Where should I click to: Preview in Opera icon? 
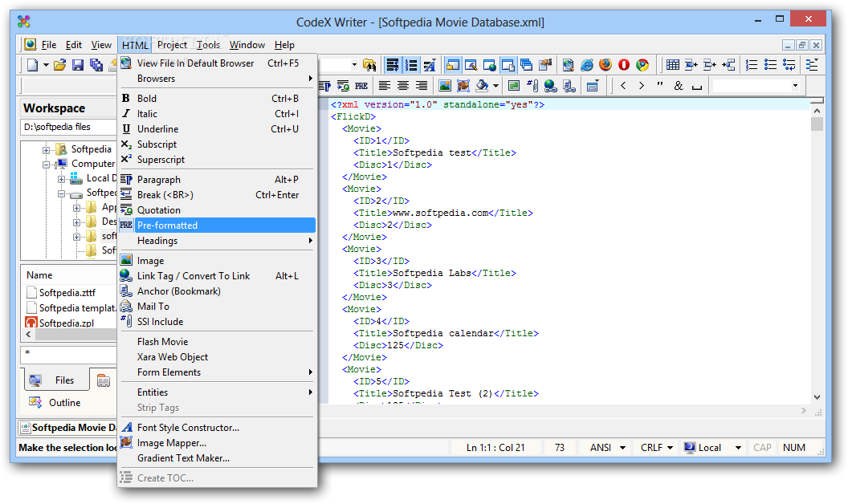(x=624, y=66)
